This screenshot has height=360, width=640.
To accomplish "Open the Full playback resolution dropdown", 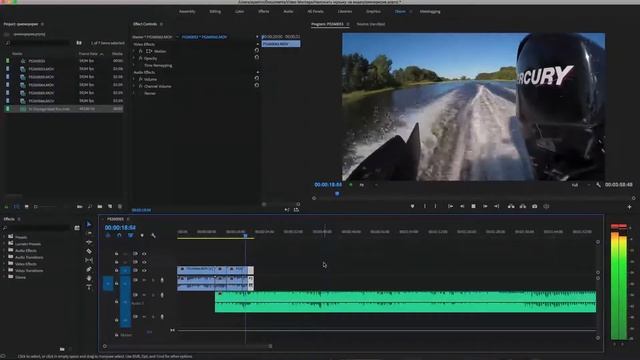I will click(580, 185).
